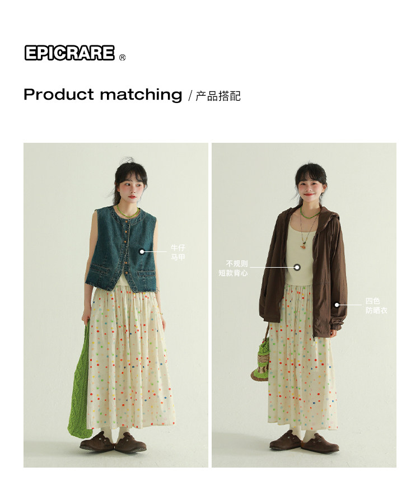Viewport: 420px width, 504px height.
Task: Click the EPICRARE brand logo
Action: pos(69,53)
